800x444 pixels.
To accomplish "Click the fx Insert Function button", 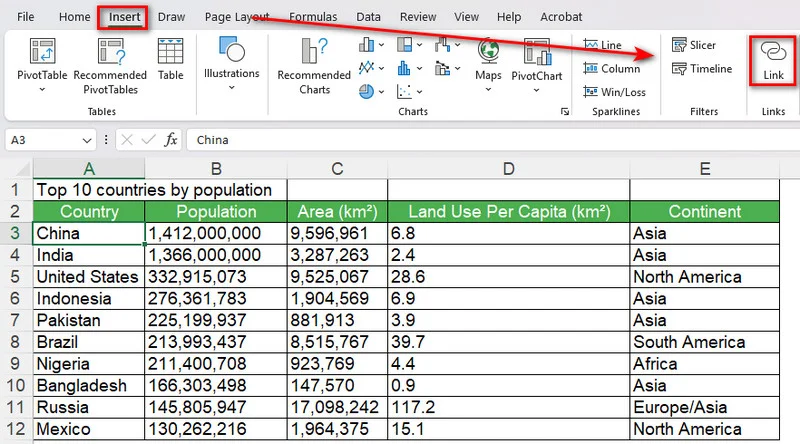I will 170,140.
